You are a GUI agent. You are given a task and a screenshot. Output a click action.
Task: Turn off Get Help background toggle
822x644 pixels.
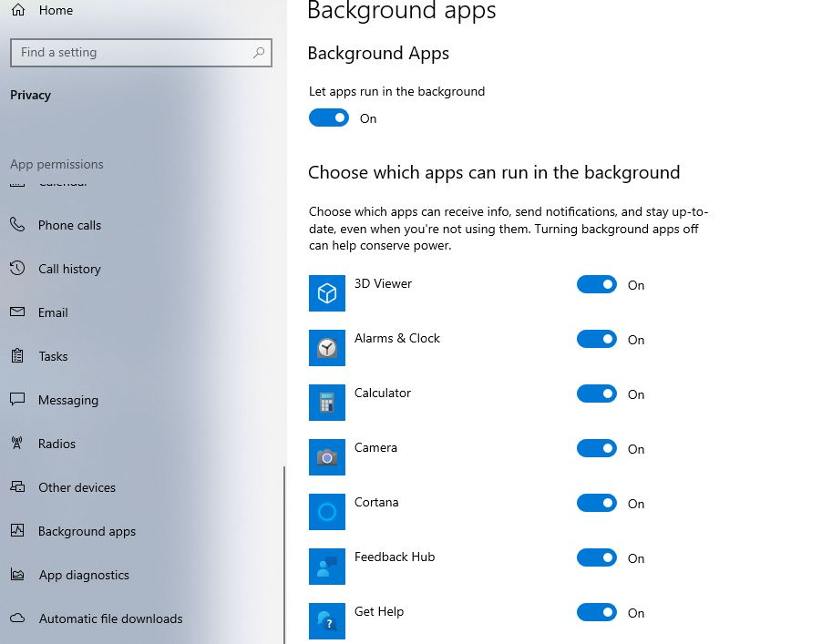pyautogui.click(x=597, y=612)
